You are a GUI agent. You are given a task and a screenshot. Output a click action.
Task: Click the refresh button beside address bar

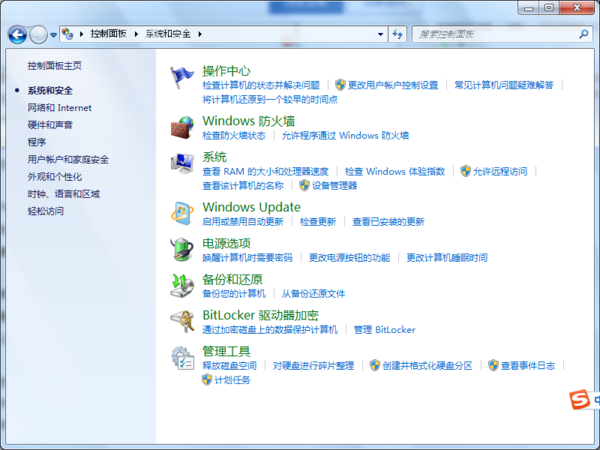coord(398,34)
